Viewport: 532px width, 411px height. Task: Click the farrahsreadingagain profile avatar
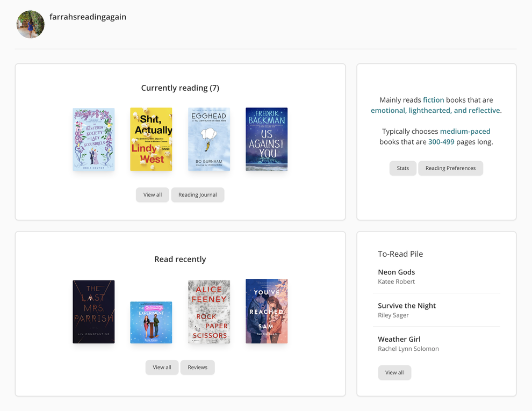pos(30,24)
